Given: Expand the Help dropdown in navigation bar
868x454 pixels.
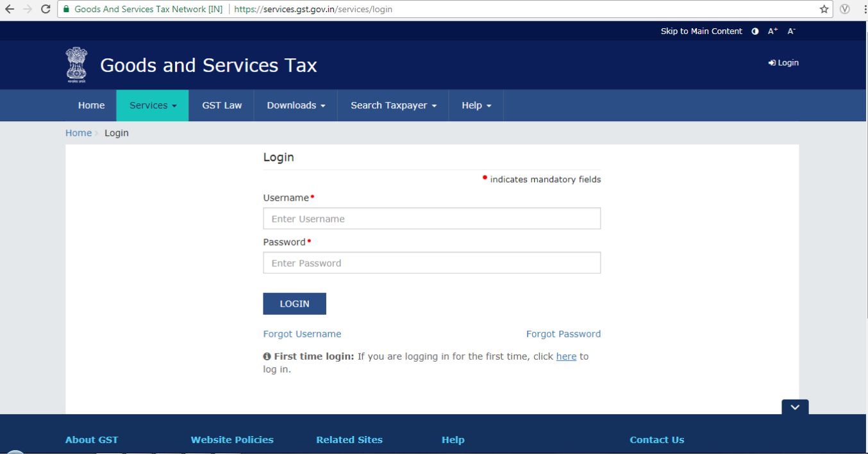Looking at the screenshot, I should [476, 105].
